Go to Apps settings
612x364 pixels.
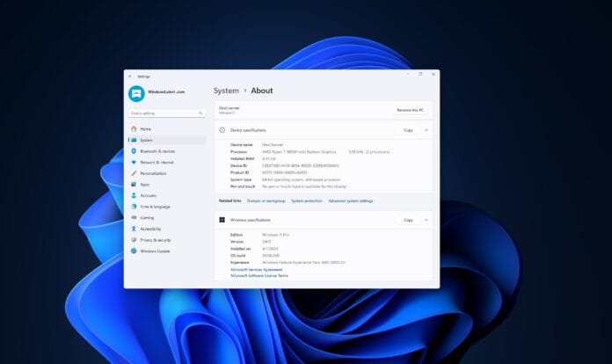[144, 185]
